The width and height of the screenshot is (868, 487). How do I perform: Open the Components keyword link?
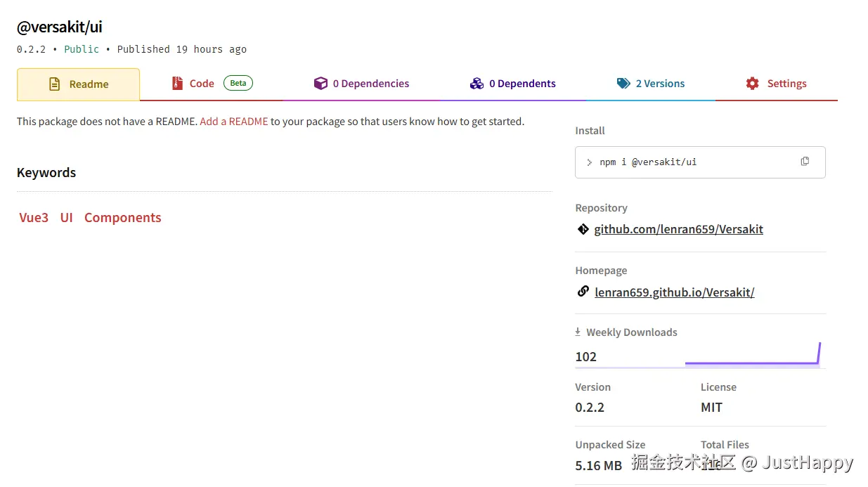pyautogui.click(x=123, y=218)
